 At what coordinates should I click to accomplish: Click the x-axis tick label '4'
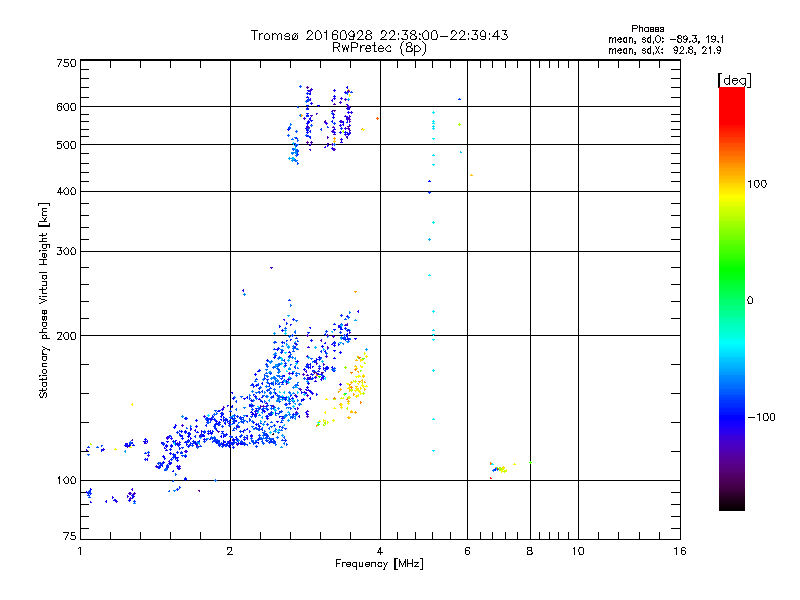point(380,551)
